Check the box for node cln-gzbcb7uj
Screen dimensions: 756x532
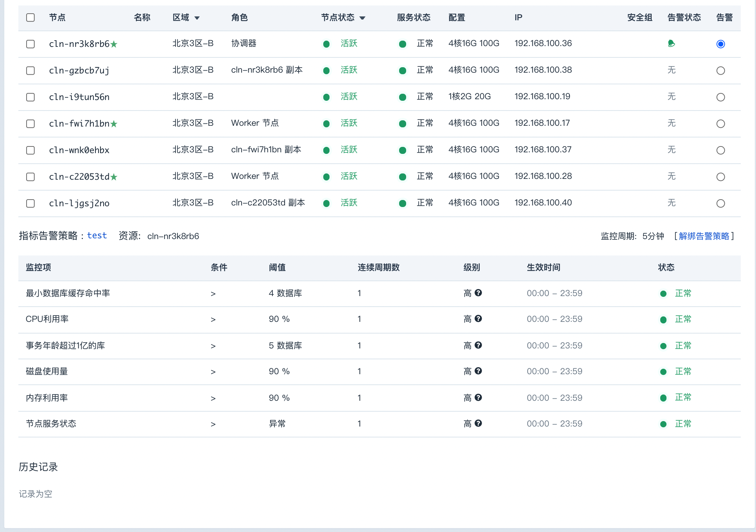point(30,71)
